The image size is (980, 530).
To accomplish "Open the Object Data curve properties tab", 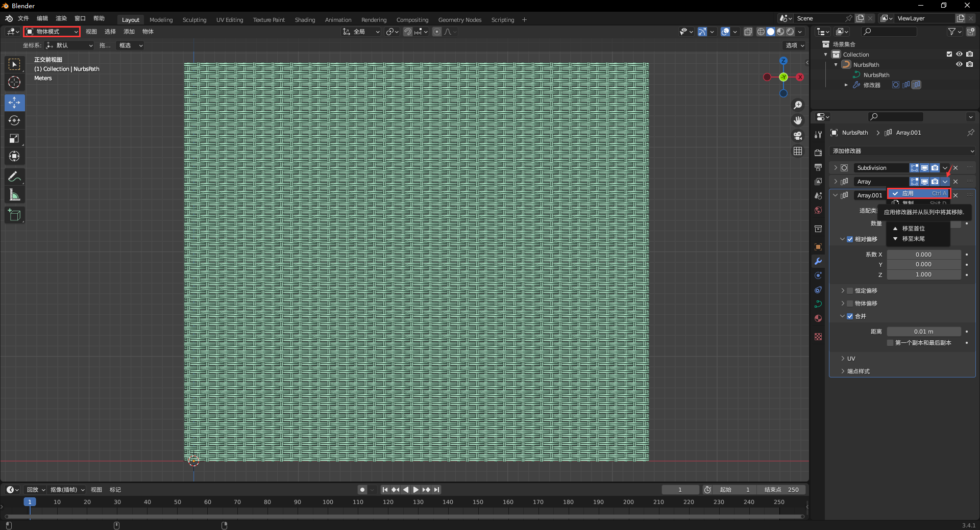I will click(818, 304).
